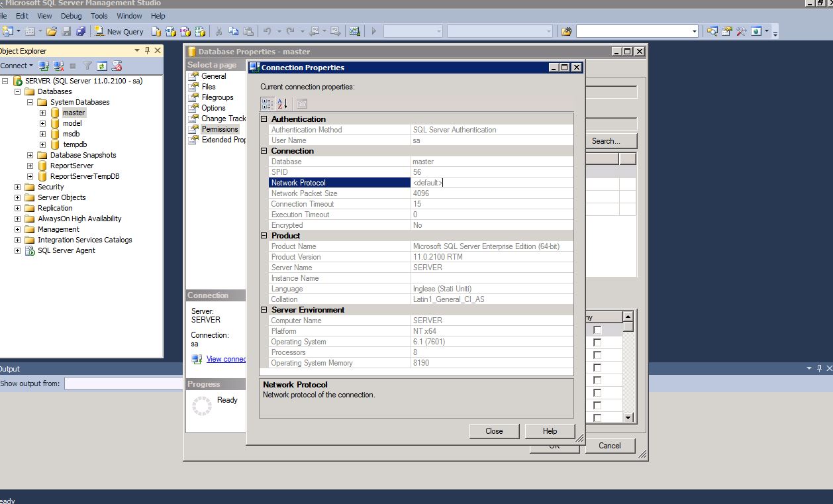Collapse the SERVER root node
Viewport: 833px width, 504px height.
coord(5,81)
